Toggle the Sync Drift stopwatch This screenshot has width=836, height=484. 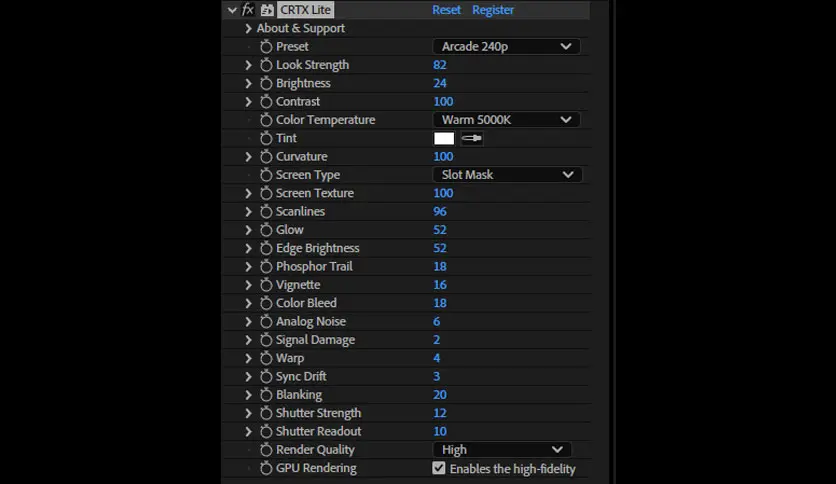tap(266, 376)
